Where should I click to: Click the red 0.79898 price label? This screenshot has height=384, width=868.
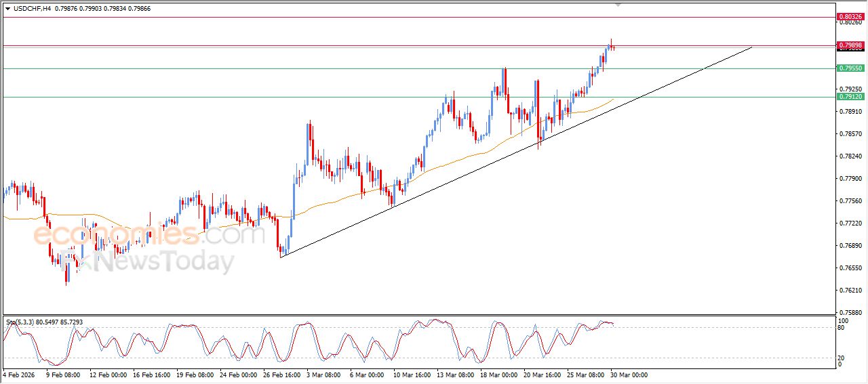[x=850, y=45]
